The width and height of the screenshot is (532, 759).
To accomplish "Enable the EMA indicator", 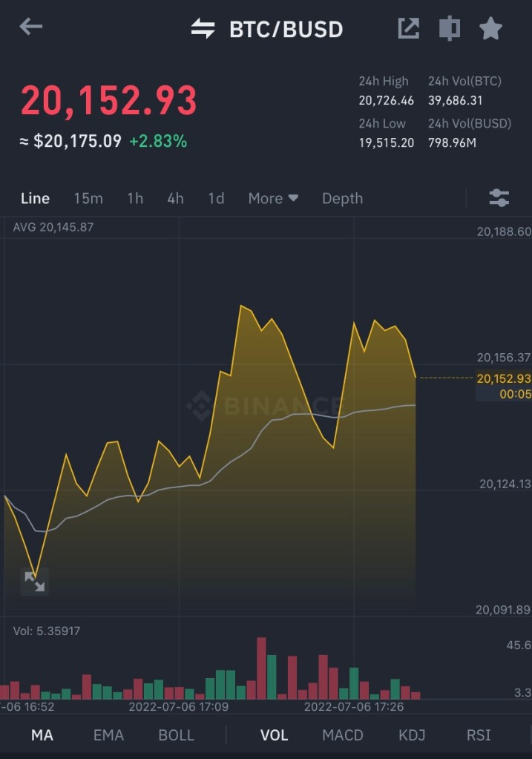I will [x=108, y=735].
